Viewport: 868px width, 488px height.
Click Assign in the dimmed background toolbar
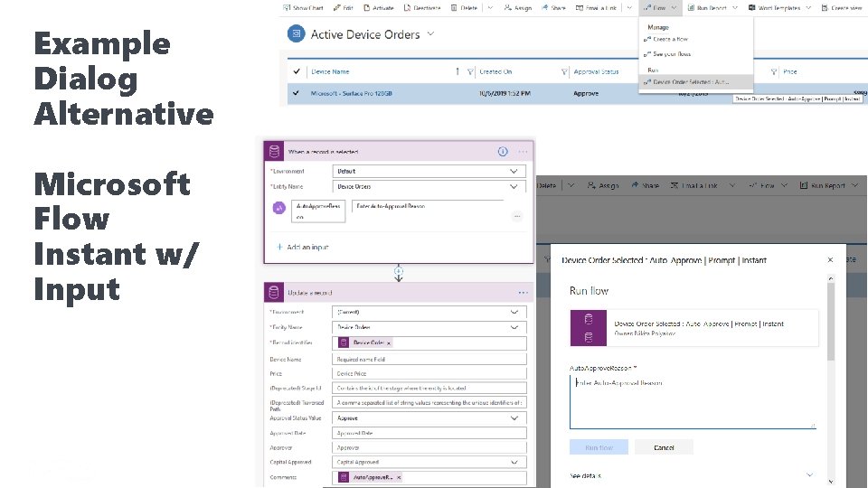point(603,185)
